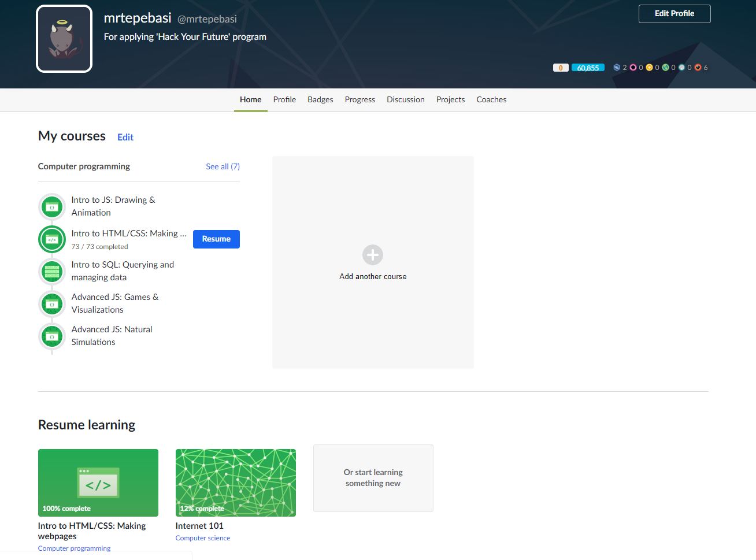Open the Coaches tab
Viewport: 756px width, 560px height.
tap(491, 99)
